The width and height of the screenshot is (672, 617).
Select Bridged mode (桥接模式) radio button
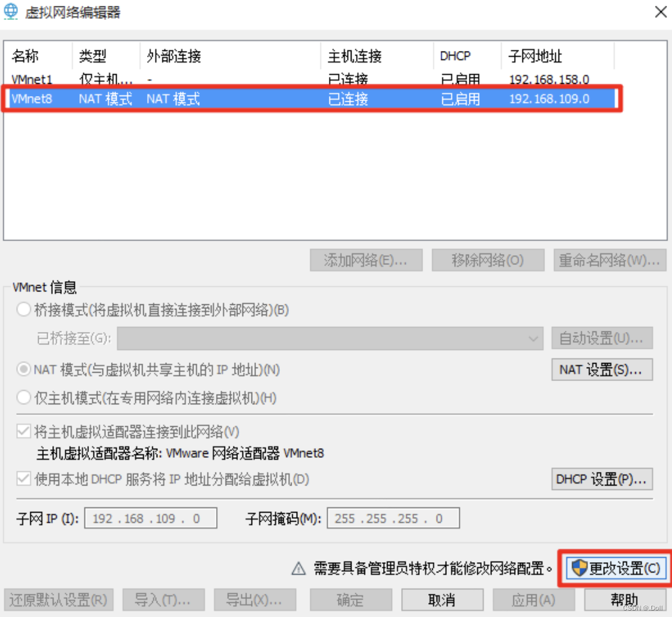(x=24, y=309)
